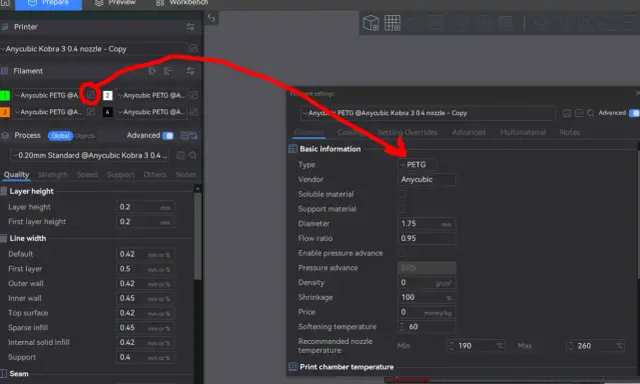Click the plate grid icon in top toolbar
Viewport: 640px width, 384px height.
[392, 23]
